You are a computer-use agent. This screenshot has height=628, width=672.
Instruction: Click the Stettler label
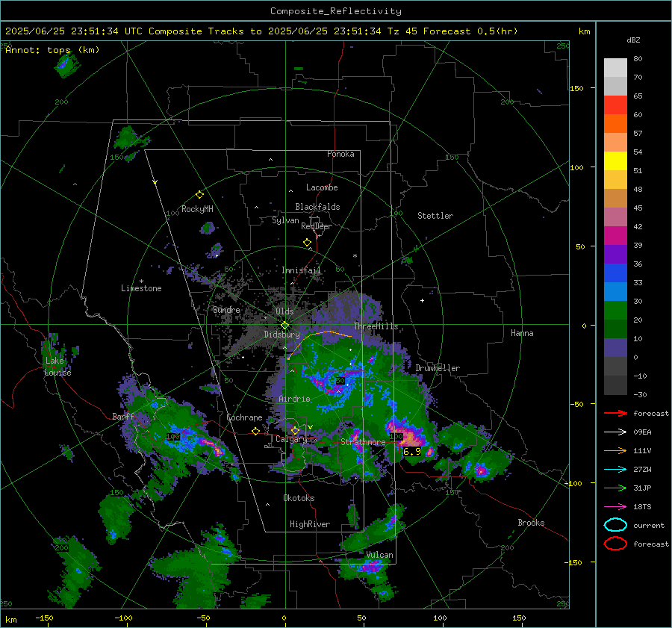[435, 216]
